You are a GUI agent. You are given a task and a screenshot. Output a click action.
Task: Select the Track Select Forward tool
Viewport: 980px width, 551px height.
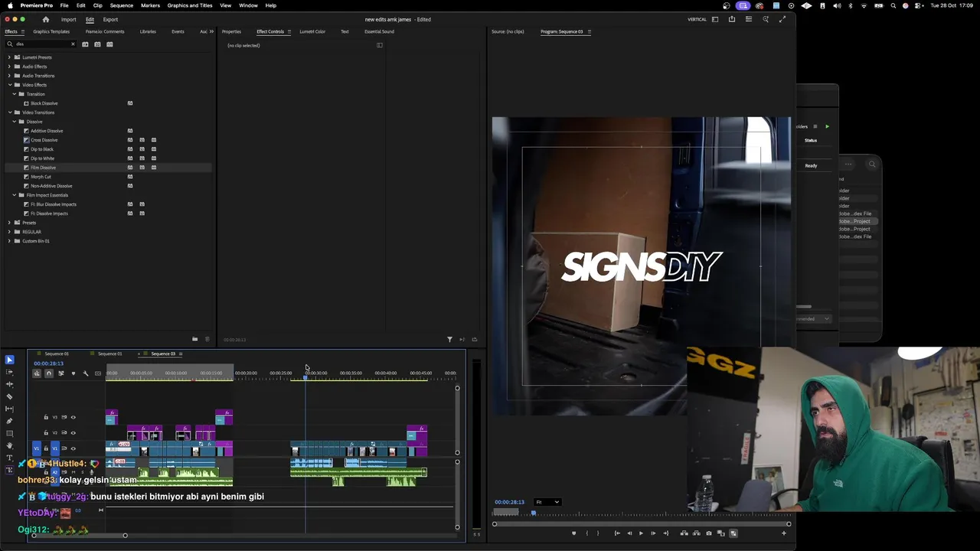point(9,372)
